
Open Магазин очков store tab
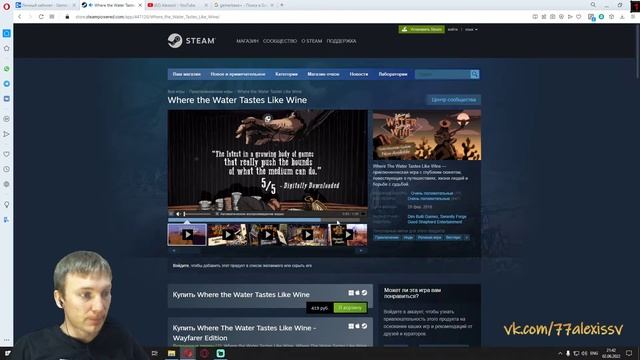pyautogui.click(x=323, y=74)
